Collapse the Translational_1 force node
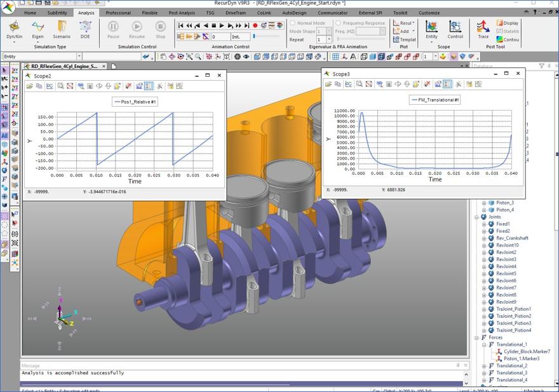This screenshot has width=559, height=392. (484, 344)
